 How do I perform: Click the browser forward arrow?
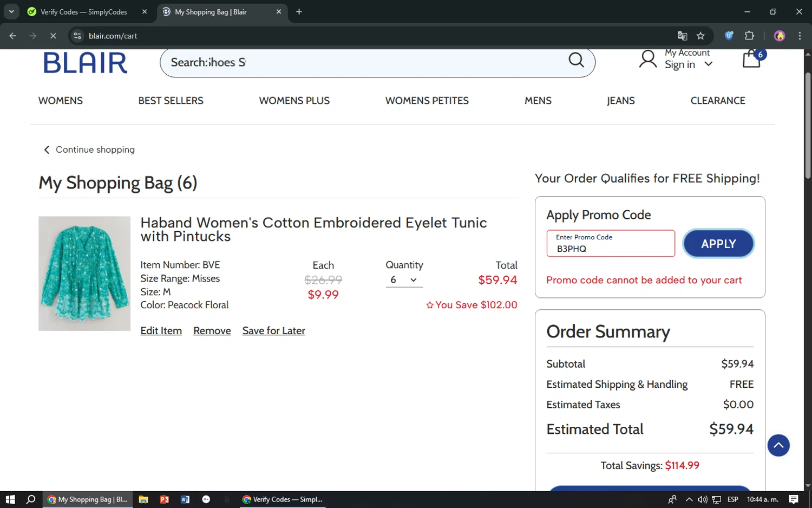(x=33, y=36)
